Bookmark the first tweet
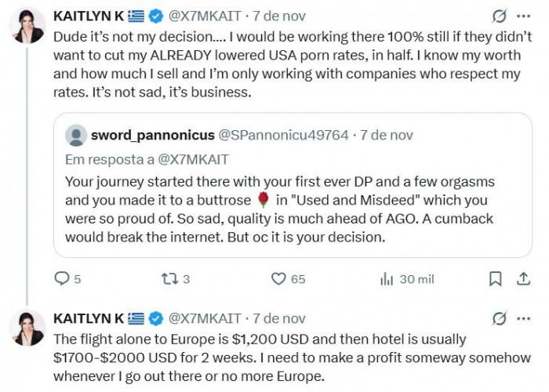This screenshot has height=392, width=549. point(495,278)
